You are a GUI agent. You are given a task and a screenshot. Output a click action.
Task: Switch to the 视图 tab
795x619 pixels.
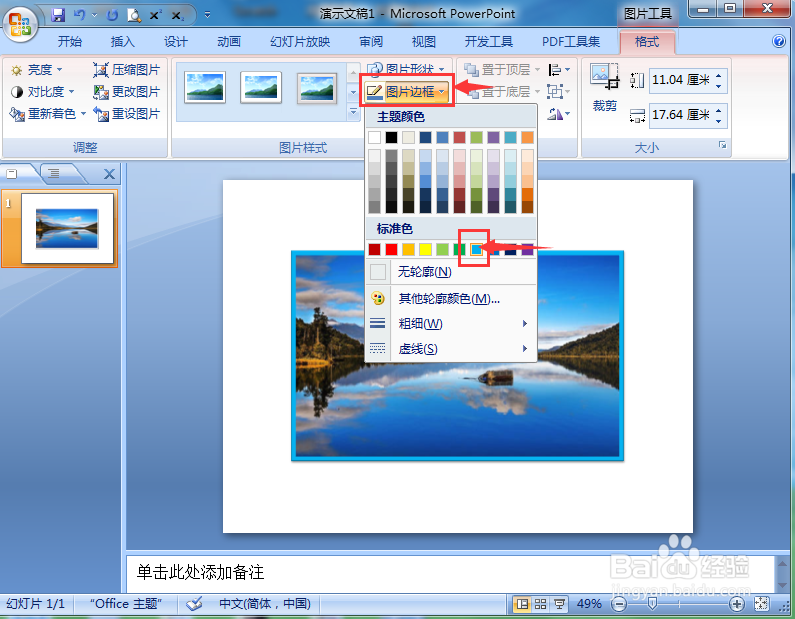click(x=424, y=42)
